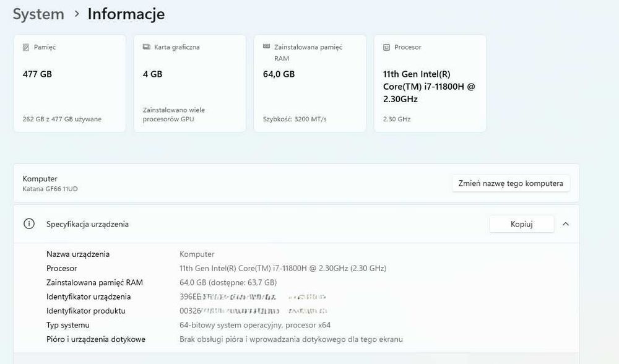619x364 pixels.
Task: Click the Typ systemu 64-bitowy value
Action: pos(255,325)
